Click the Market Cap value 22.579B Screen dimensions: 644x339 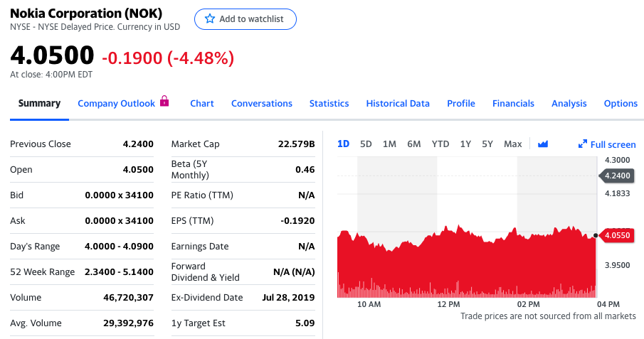[296, 144]
